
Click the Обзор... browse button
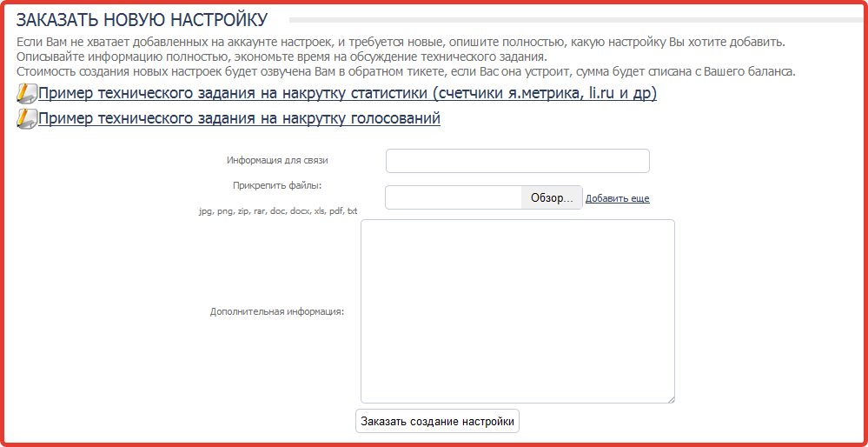point(552,197)
